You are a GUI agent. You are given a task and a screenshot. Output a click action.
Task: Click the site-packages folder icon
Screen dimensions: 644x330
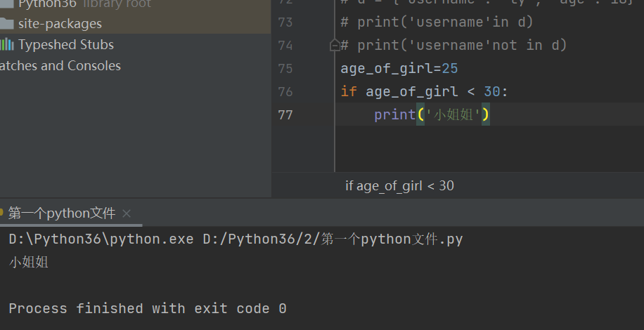click(6, 24)
